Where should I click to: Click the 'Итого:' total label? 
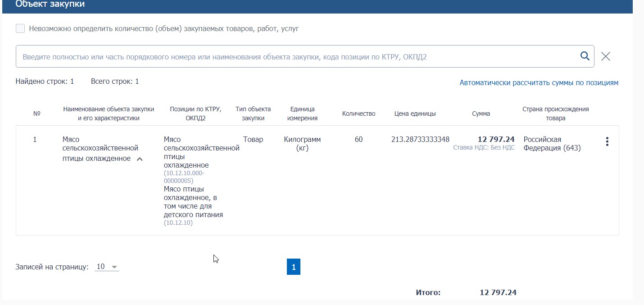pyautogui.click(x=428, y=292)
